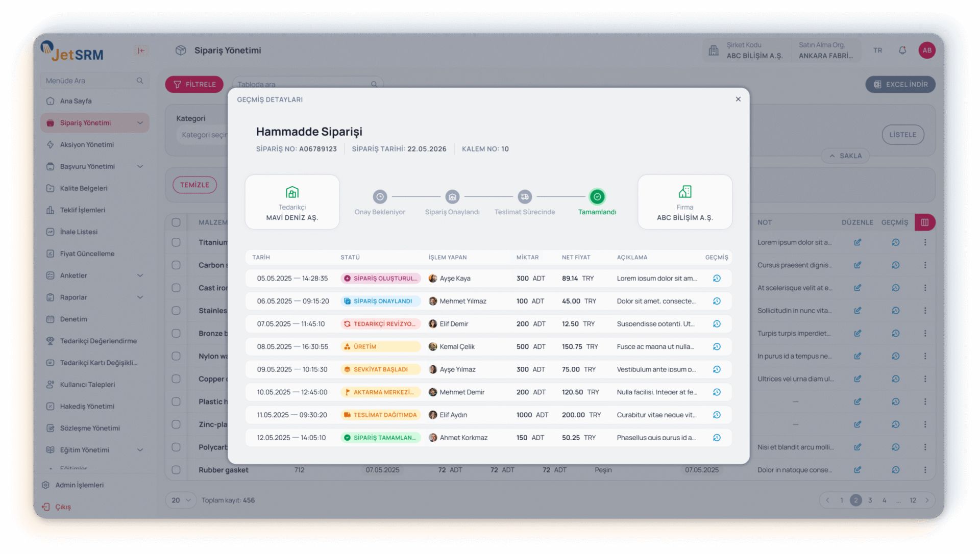Viewport: 980px width, 554px height.
Task: Open the 20 rows-per-page dropdown
Action: click(181, 500)
